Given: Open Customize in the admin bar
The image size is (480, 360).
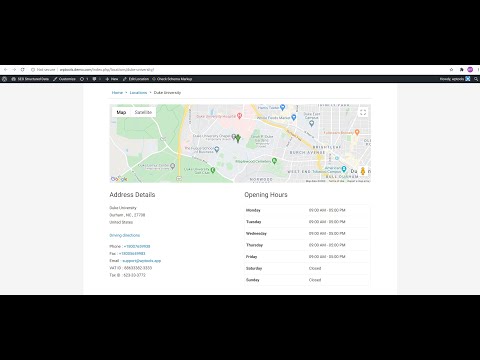Looking at the screenshot, I should click(64, 79).
